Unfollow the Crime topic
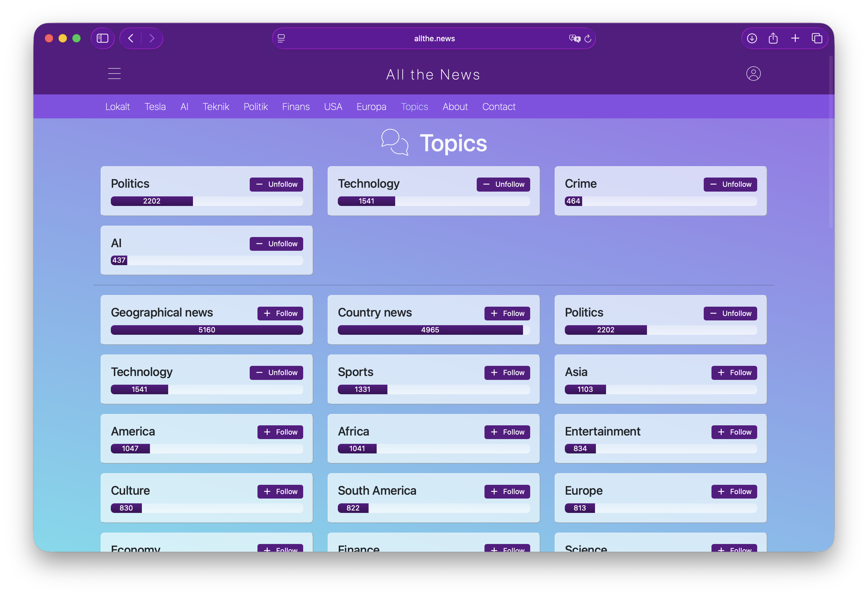The height and width of the screenshot is (596, 868). pos(730,184)
